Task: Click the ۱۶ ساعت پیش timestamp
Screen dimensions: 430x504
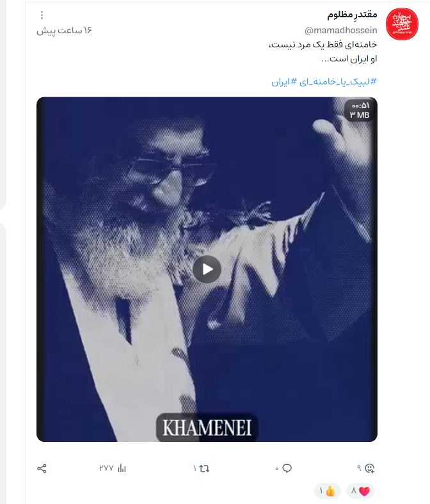Action: [x=65, y=31]
